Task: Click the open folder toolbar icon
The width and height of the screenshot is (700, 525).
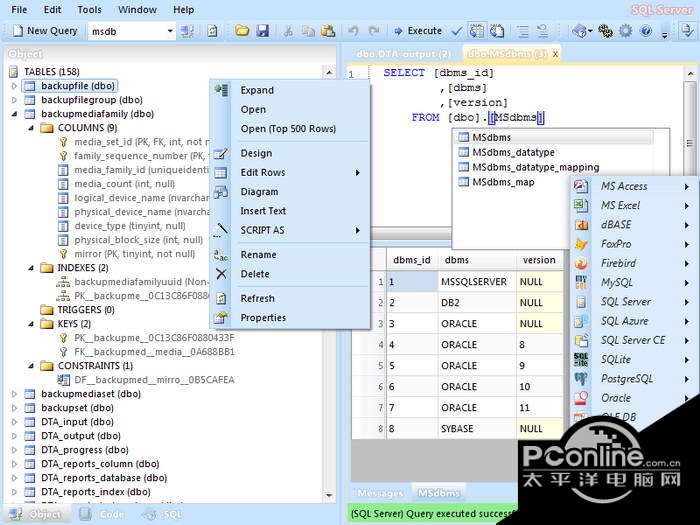Action: click(242, 31)
